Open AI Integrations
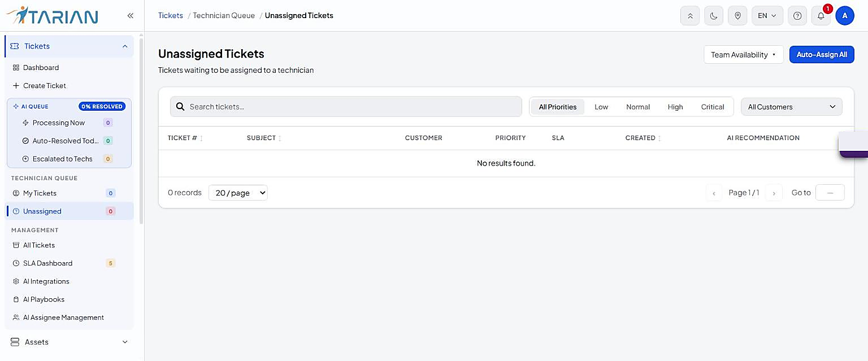 click(46, 281)
